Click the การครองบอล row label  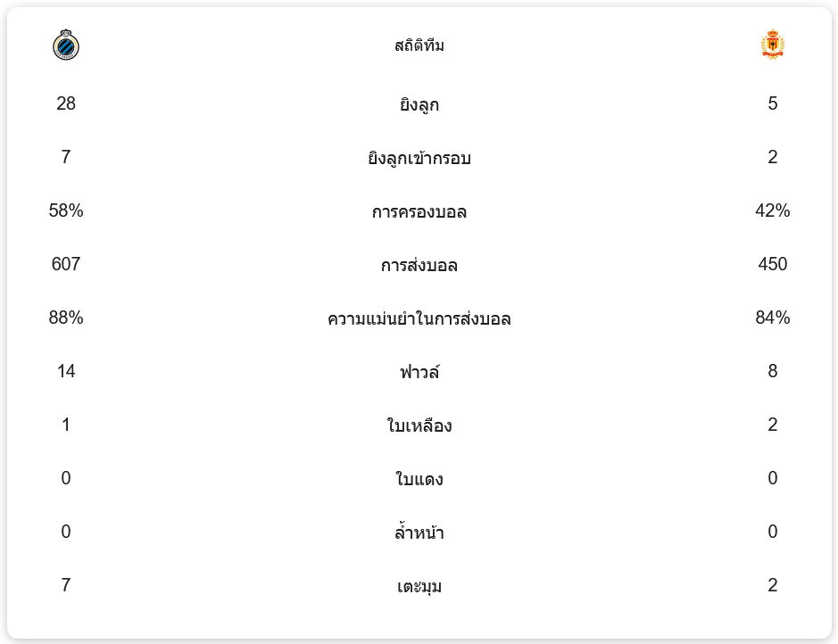pos(419,211)
